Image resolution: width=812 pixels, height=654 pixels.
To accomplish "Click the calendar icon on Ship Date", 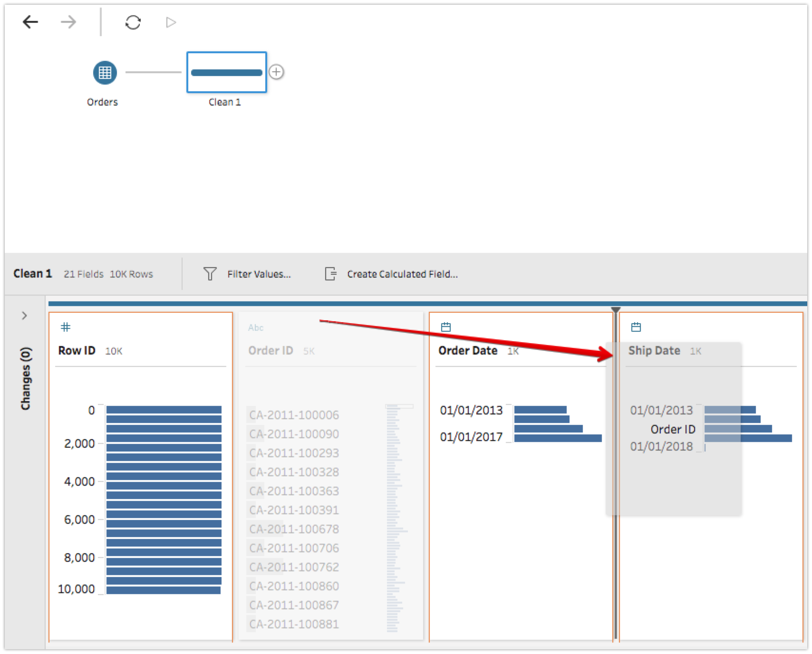I will tap(636, 327).
